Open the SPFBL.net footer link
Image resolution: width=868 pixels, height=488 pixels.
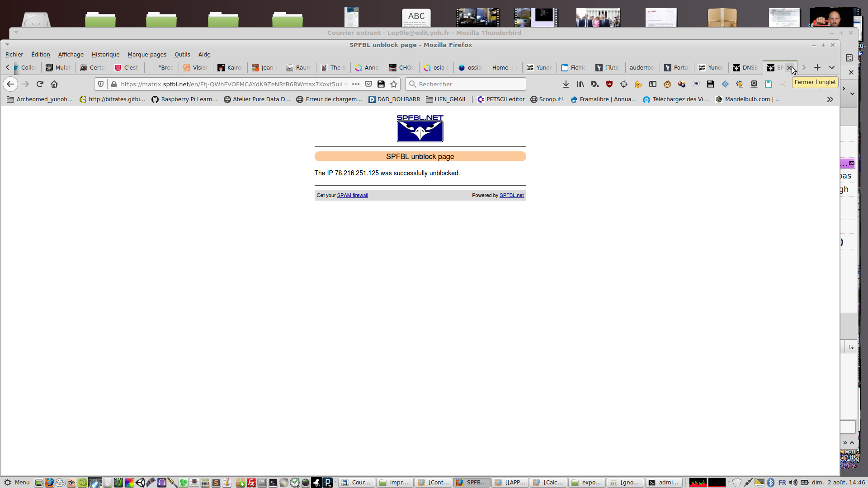click(x=511, y=195)
